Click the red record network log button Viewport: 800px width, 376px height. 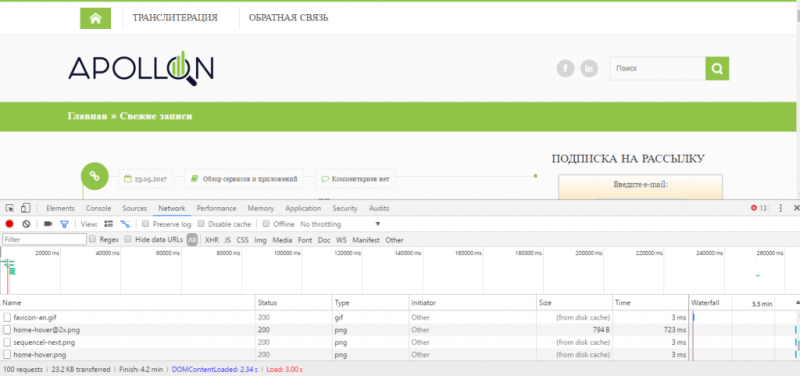coord(9,224)
